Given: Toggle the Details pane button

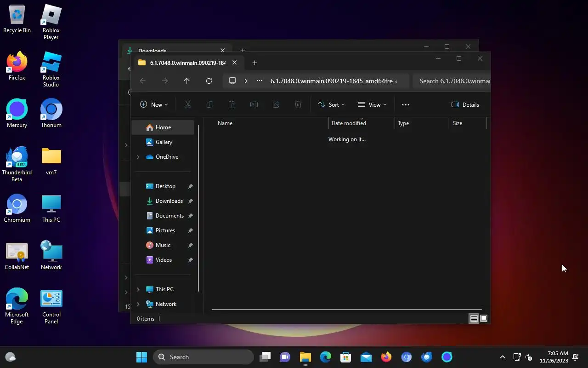Looking at the screenshot, I should [465, 105].
